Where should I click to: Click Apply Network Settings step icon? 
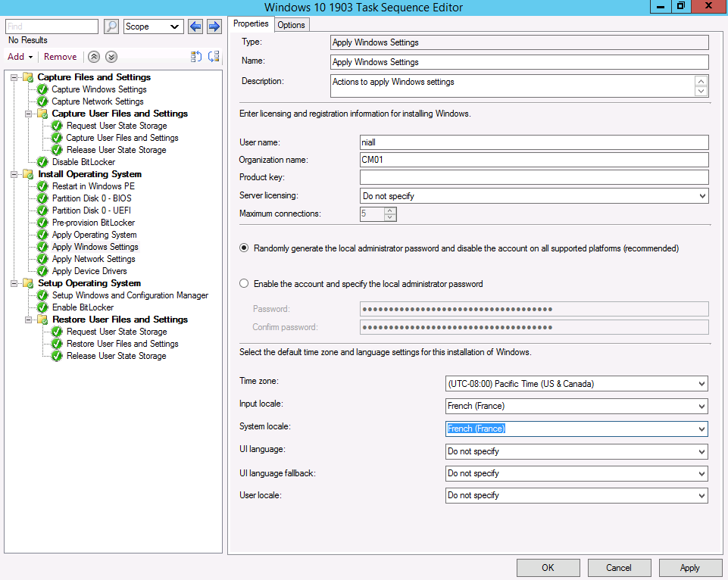point(42,259)
